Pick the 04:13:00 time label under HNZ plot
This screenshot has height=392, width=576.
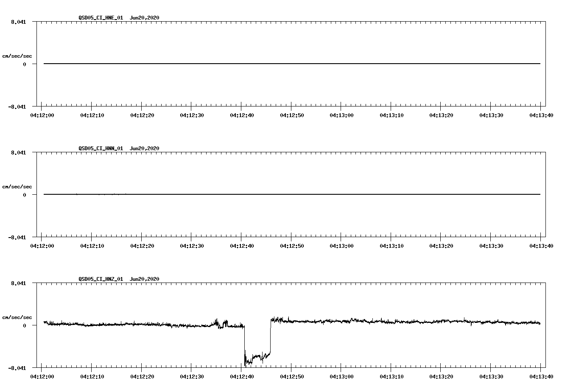tap(341, 376)
